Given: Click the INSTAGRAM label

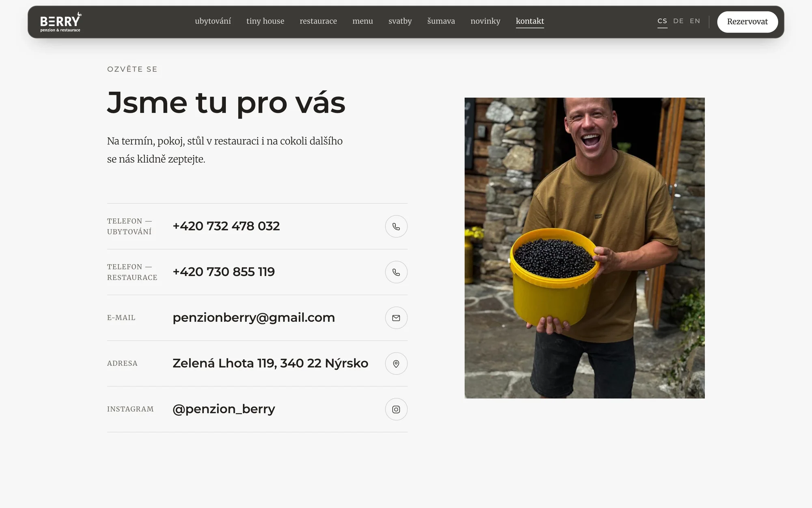Looking at the screenshot, I should (130, 409).
